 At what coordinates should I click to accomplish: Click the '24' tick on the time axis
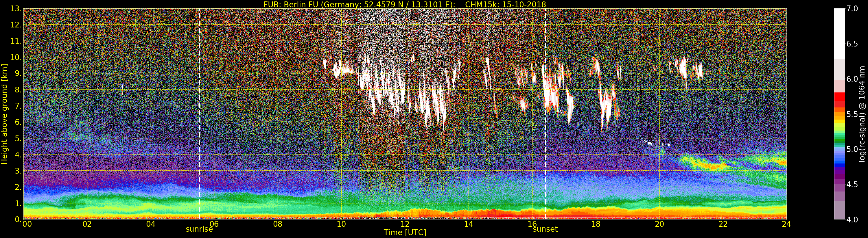[786, 224]
